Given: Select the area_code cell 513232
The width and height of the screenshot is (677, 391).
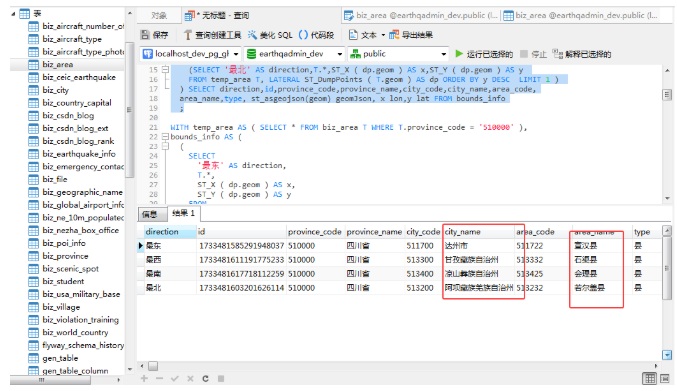Looking at the screenshot, I should 543,288.
